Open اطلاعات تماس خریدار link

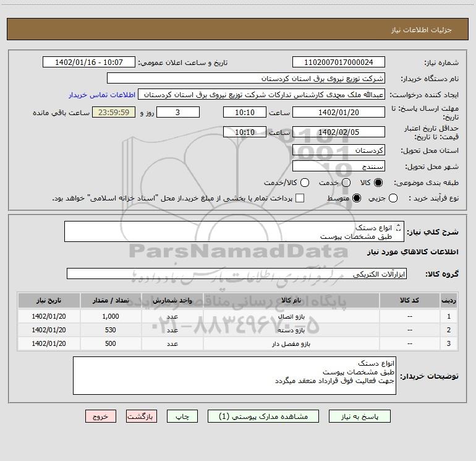click(x=102, y=95)
